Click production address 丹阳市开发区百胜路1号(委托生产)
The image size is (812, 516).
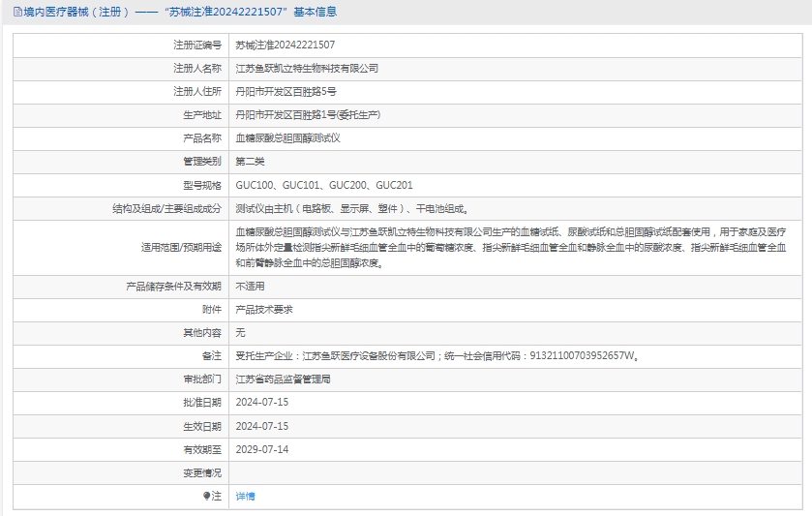point(308,115)
